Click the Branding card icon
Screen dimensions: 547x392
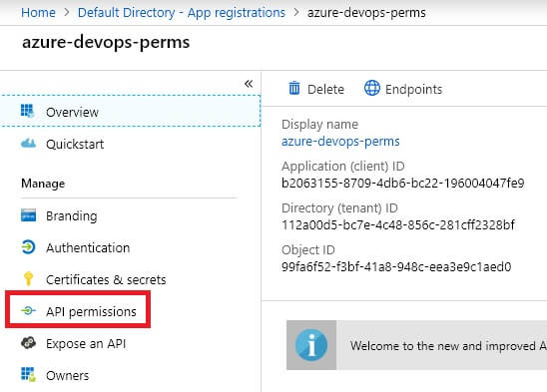point(28,215)
